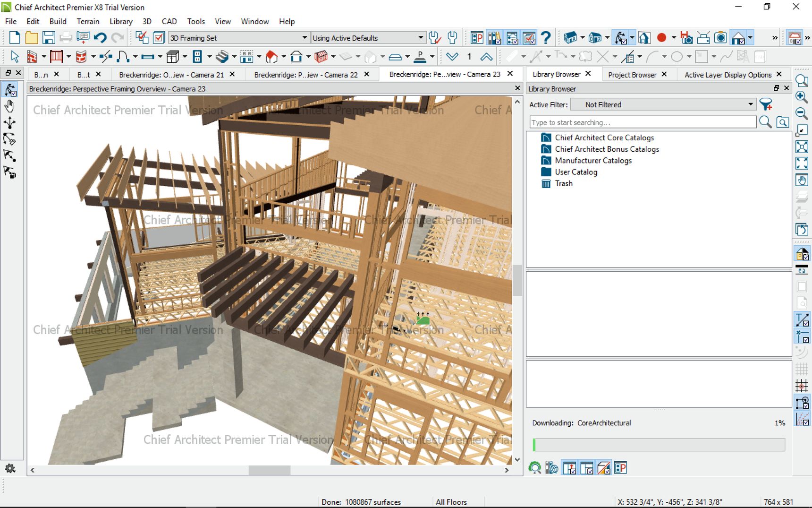Viewport: 812px width, 508px height.
Task: Click the Record Walkthrough red circle
Action: [x=662, y=38]
